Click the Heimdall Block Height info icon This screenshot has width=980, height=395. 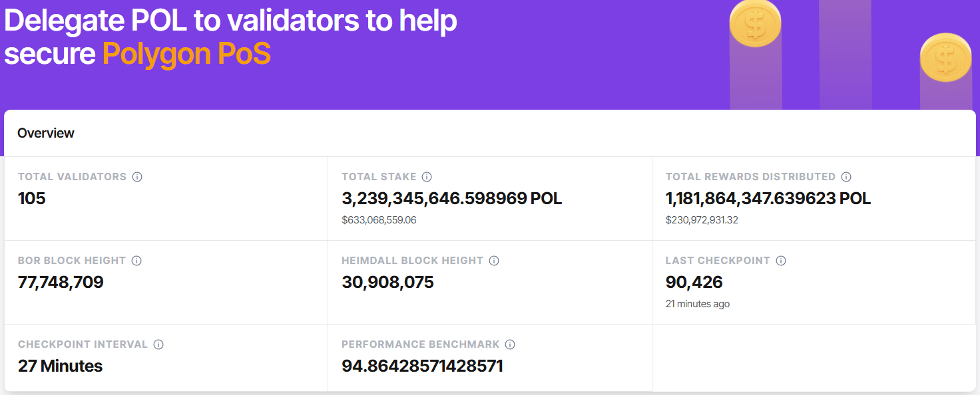click(494, 261)
